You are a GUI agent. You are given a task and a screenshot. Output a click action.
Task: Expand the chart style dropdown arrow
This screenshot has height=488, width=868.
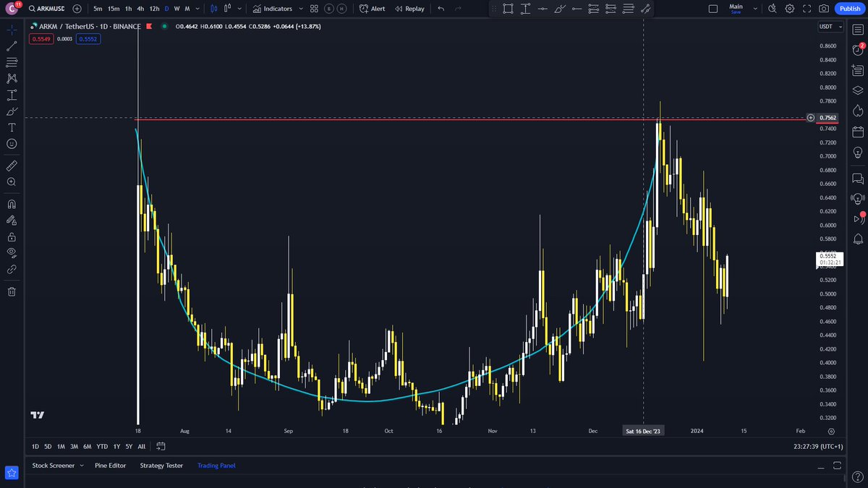pyautogui.click(x=239, y=9)
